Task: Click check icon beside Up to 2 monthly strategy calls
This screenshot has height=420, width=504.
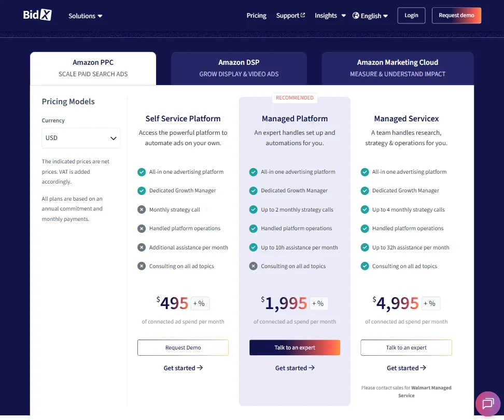Action: 253,209
